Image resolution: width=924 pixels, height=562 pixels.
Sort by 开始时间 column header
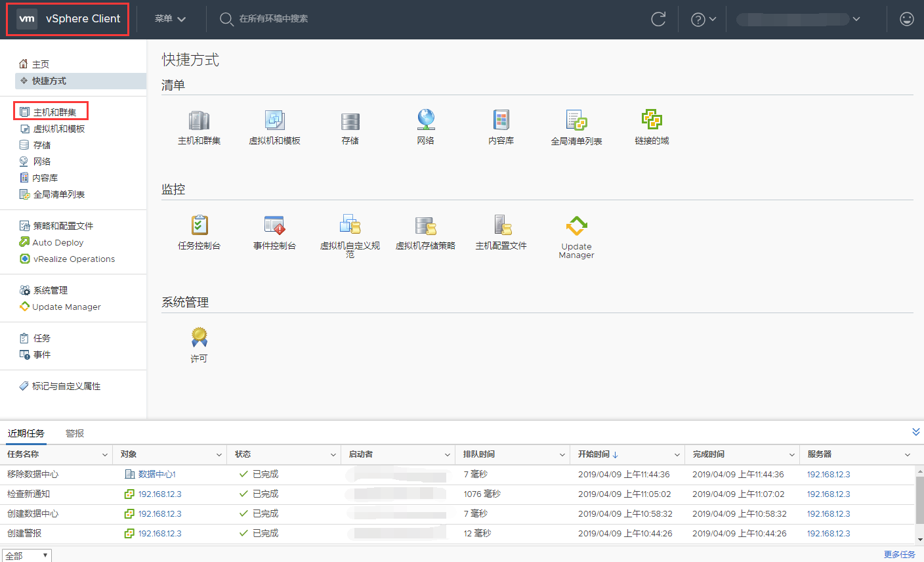point(598,454)
